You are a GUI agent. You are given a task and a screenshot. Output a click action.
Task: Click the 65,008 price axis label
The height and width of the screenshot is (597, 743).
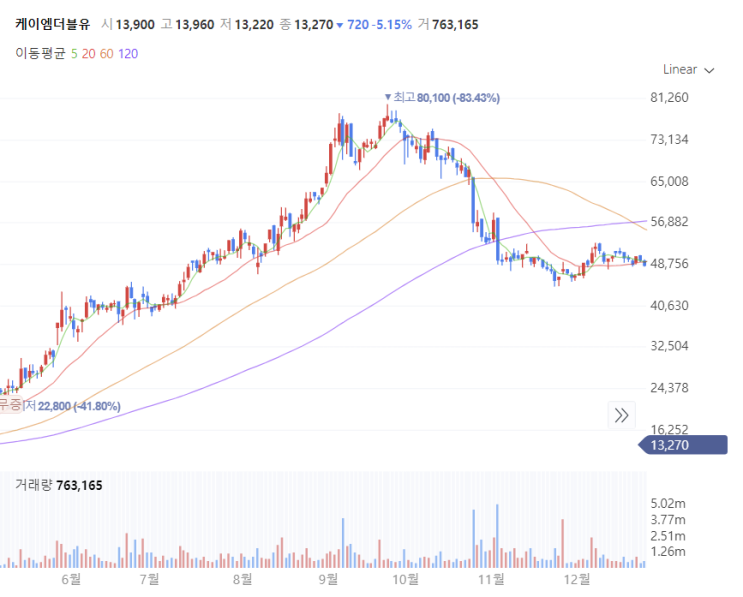click(x=669, y=181)
